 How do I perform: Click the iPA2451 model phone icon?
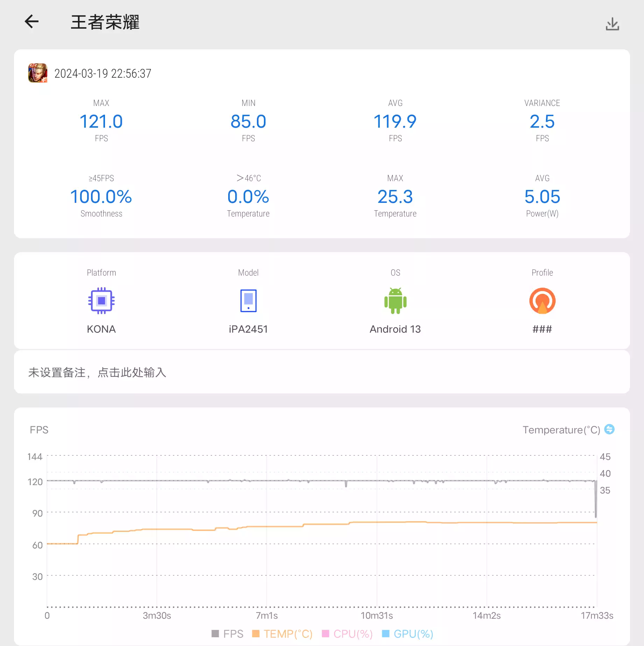(x=248, y=300)
